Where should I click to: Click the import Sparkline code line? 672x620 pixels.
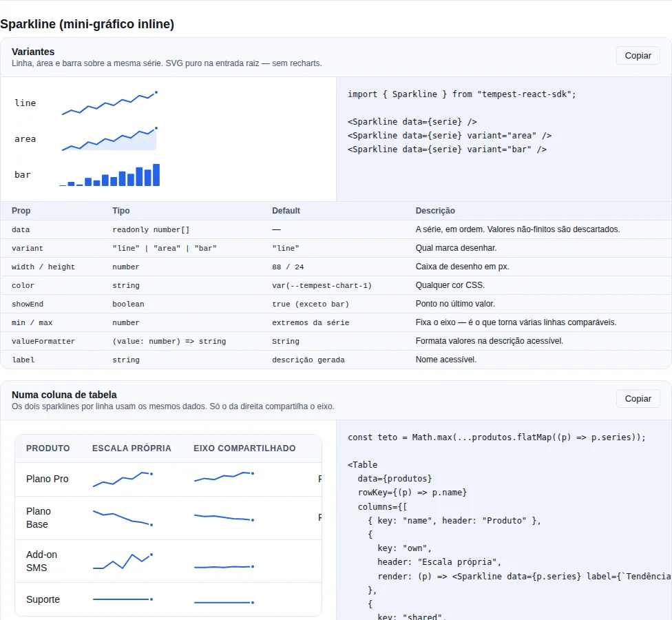pos(461,94)
